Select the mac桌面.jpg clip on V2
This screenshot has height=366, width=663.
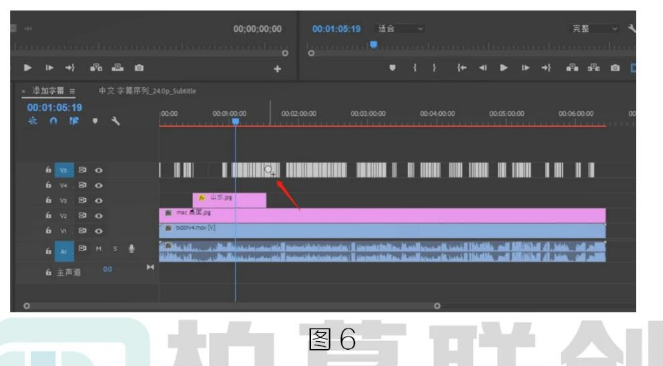coord(382,216)
